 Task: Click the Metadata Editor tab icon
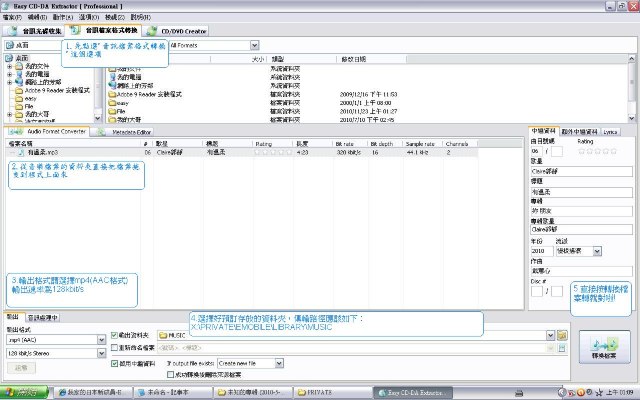101,132
